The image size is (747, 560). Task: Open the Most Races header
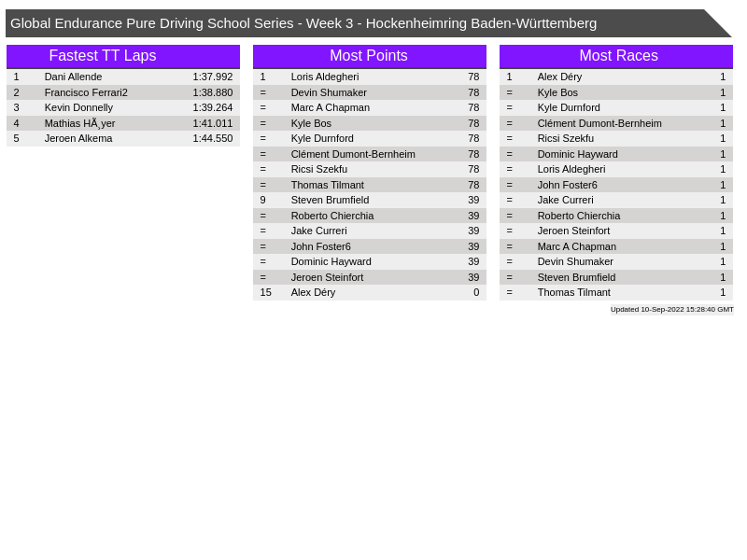click(x=618, y=56)
